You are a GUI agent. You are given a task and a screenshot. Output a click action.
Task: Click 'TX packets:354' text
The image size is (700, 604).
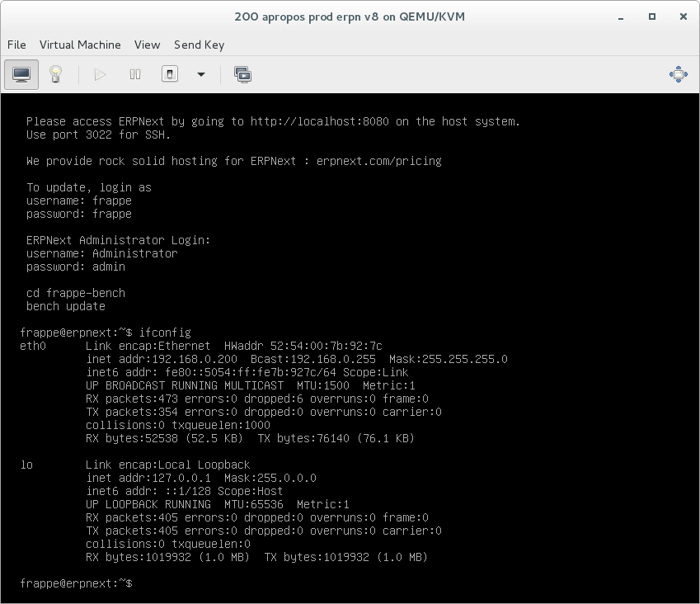[x=132, y=413]
